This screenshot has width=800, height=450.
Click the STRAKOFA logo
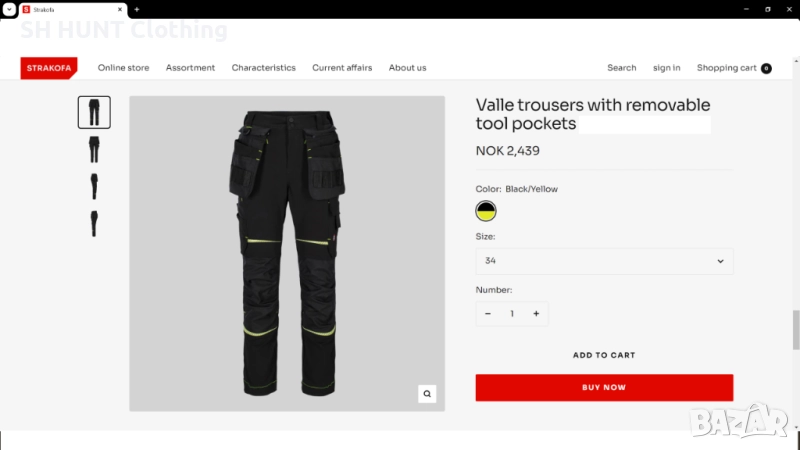click(x=49, y=68)
